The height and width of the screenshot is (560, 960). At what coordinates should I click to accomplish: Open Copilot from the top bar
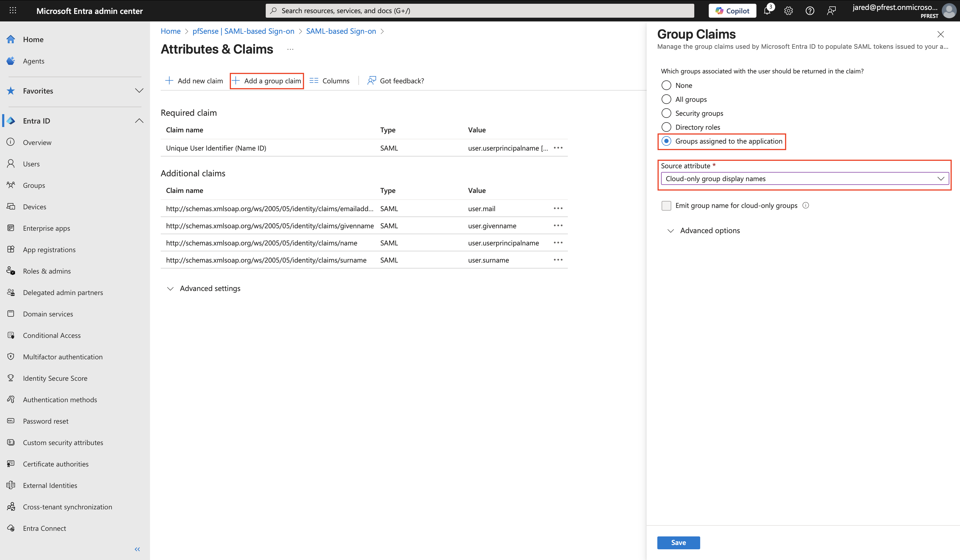click(732, 10)
